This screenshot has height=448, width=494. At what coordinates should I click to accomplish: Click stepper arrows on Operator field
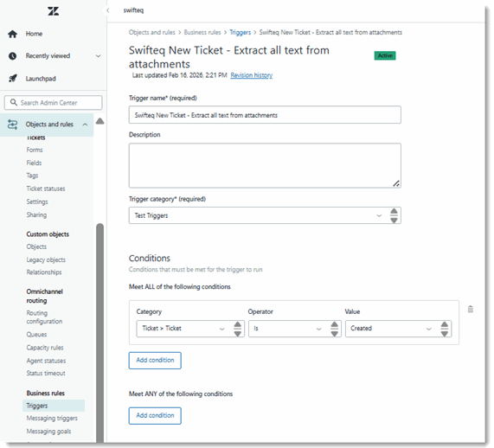[334, 329]
